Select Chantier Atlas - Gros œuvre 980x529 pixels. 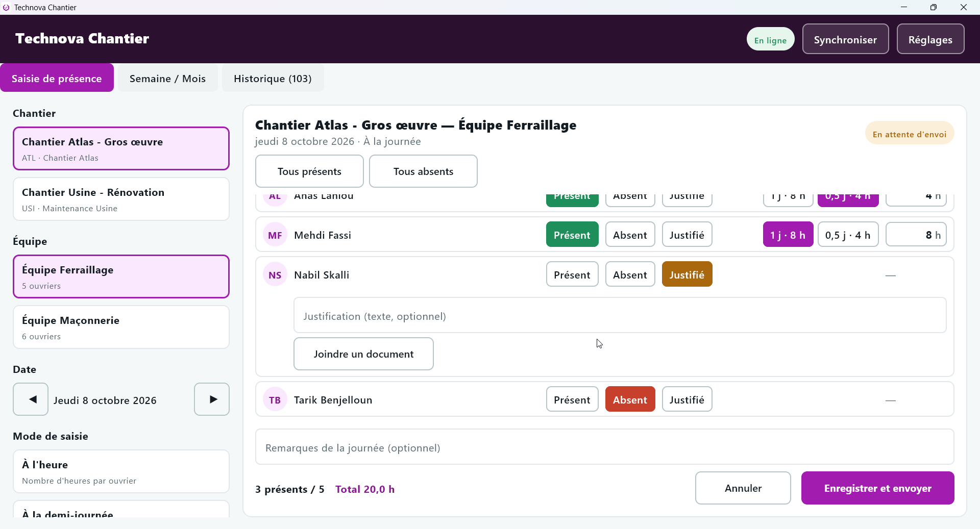(x=121, y=148)
